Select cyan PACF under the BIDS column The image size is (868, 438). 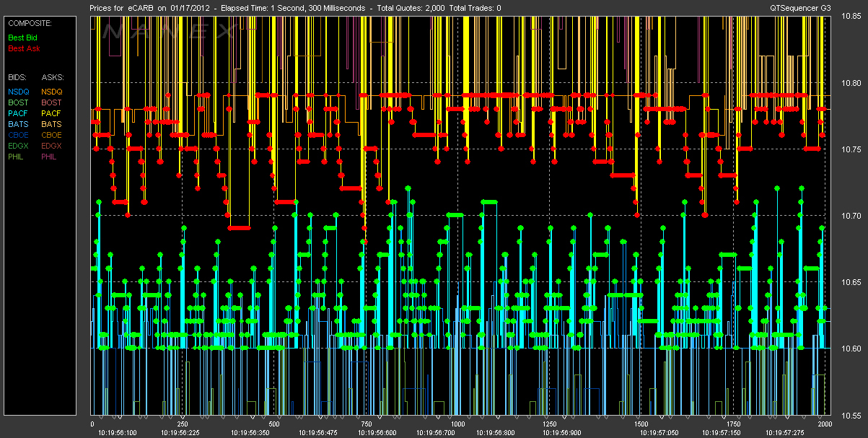[19, 114]
